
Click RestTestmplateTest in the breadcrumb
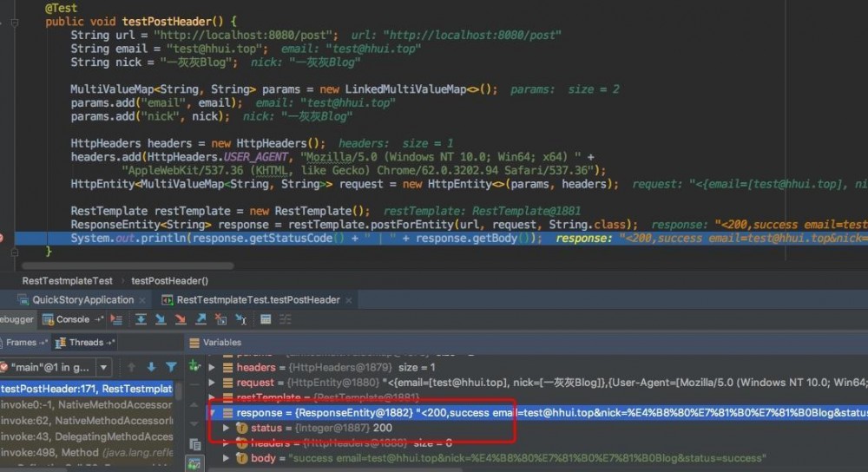[67, 281]
